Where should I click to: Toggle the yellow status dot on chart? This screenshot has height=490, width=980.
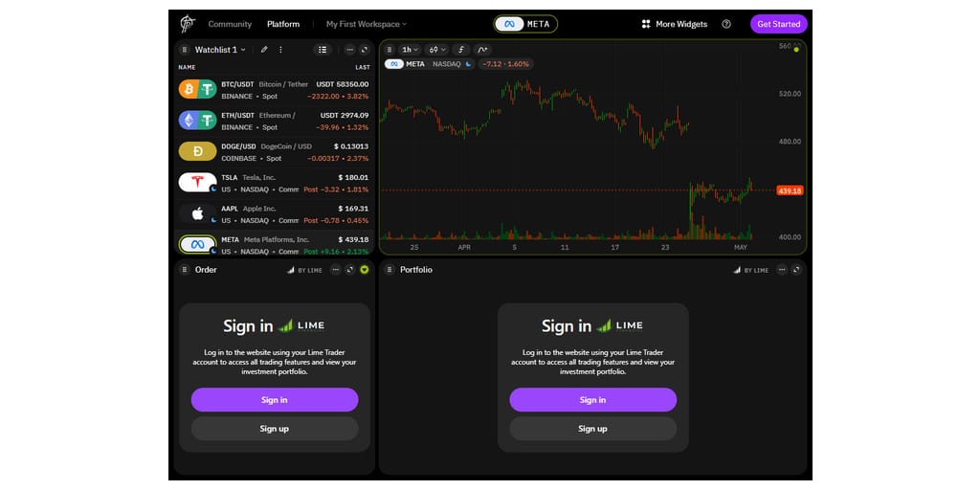coord(796,49)
